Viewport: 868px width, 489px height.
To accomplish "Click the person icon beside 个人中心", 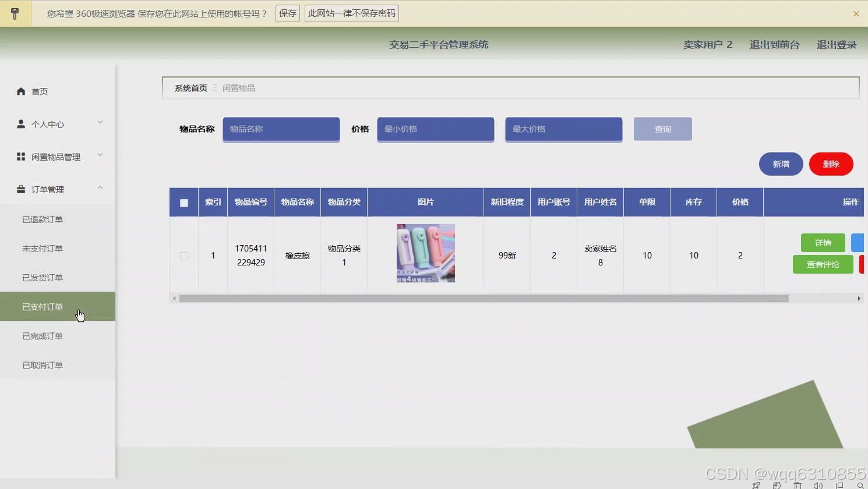I will tap(21, 124).
